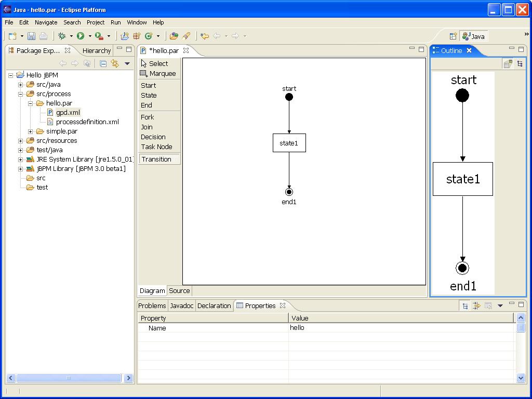The image size is (532, 399).
Task: Select the end1 node in diagram
Action: (289, 192)
